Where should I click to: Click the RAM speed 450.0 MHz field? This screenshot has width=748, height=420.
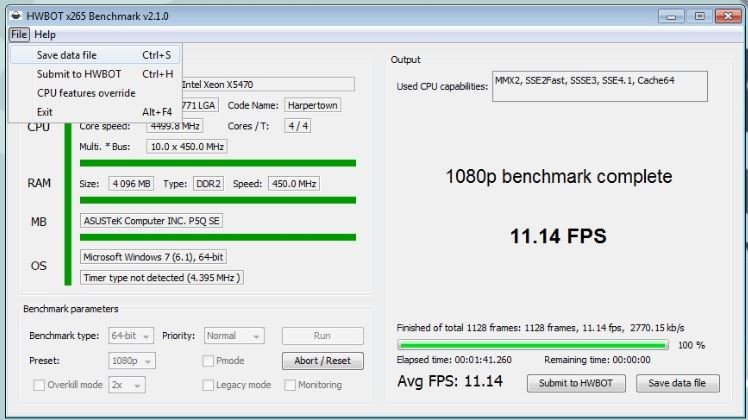(x=294, y=184)
